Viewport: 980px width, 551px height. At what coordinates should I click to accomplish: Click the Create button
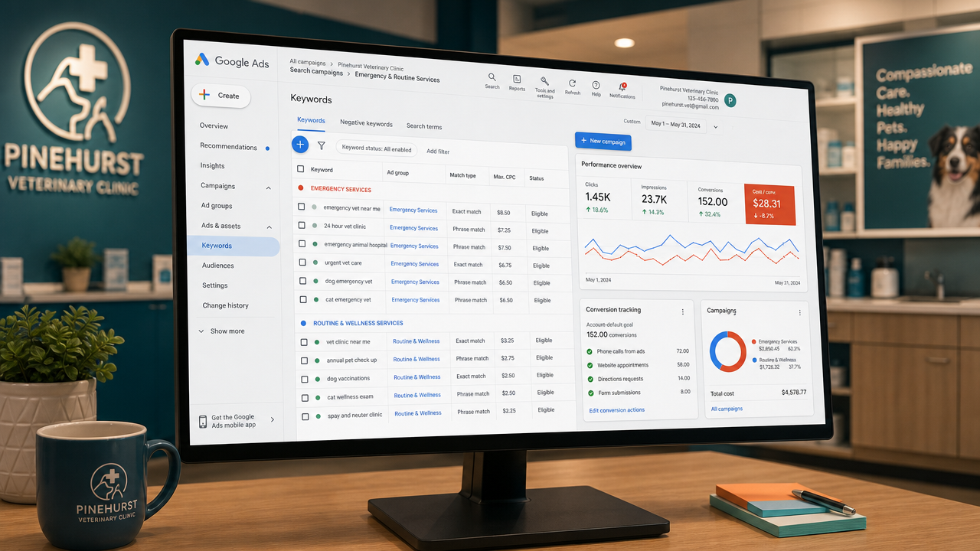220,96
